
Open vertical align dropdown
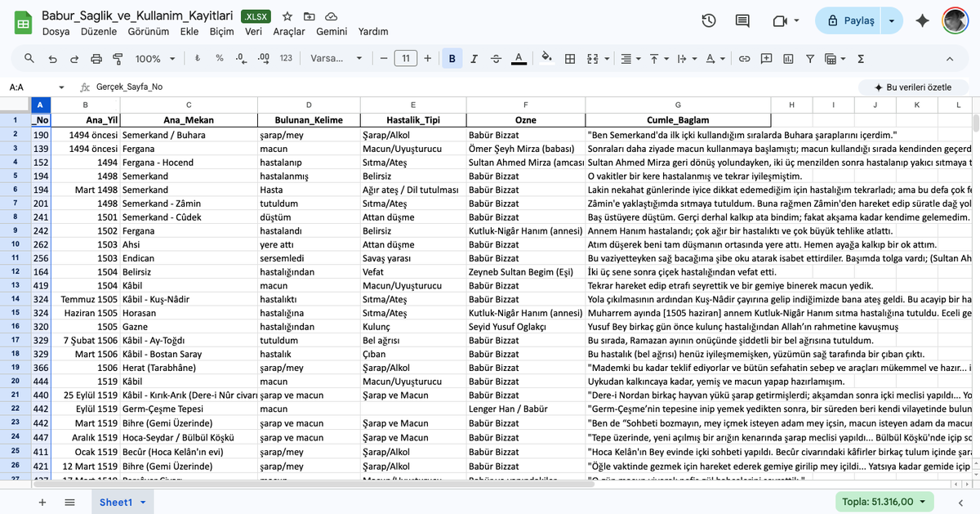659,59
